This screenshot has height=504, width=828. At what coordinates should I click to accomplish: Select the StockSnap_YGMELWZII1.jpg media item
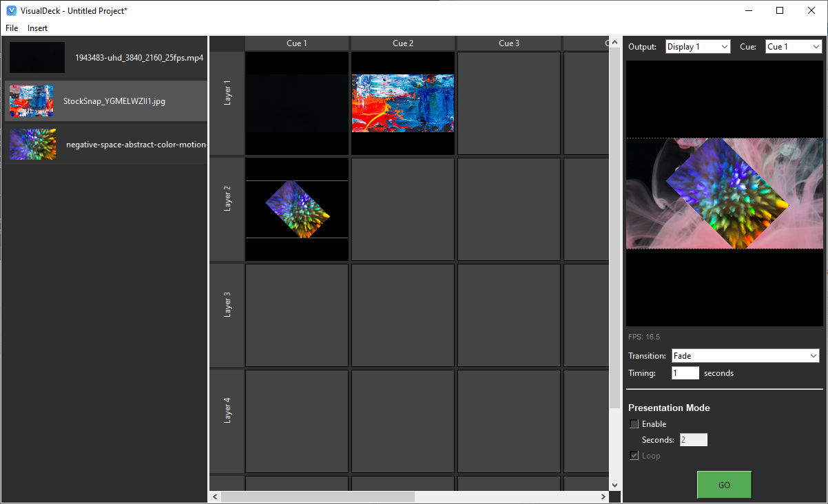click(103, 101)
